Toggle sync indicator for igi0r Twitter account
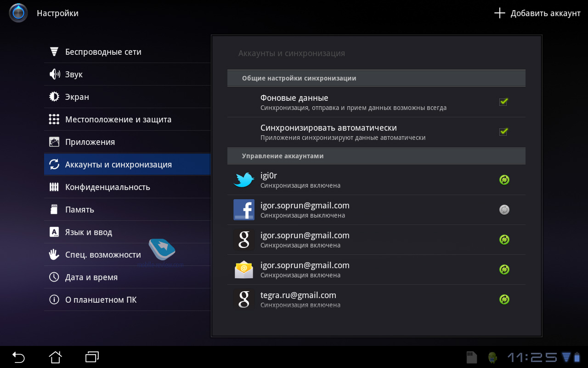588x368 pixels. tap(504, 180)
